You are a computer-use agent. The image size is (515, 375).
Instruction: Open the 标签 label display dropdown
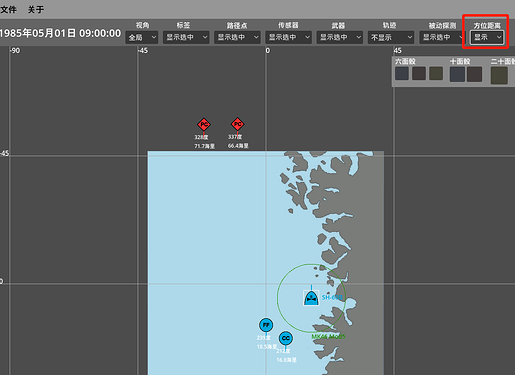(x=186, y=37)
